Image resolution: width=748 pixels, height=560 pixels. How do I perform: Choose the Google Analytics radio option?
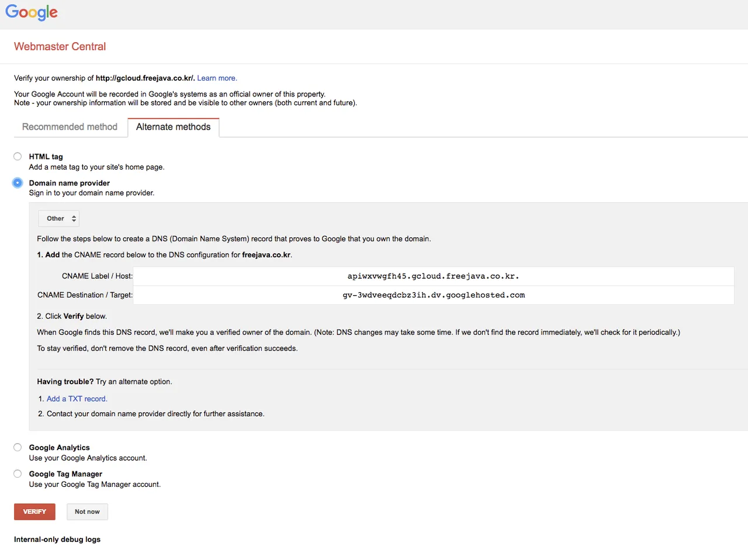pyautogui.click(x=18, y=447)
